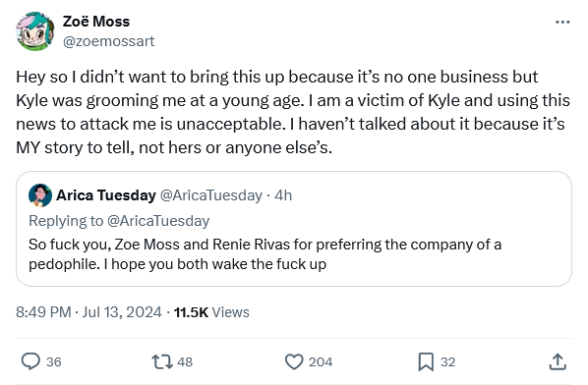Open the 11.5K Views count
Viewport: 588px width, 385px height.
click(x=211, y=312)
